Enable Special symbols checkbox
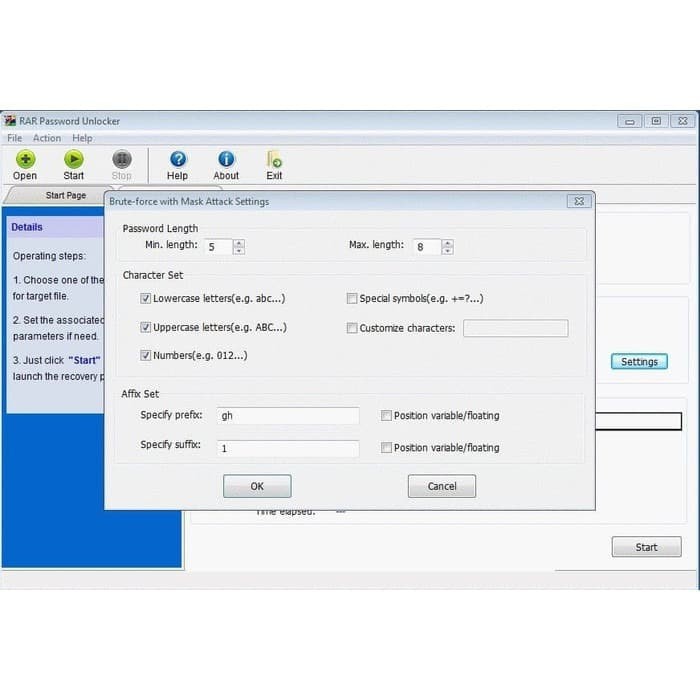The image size is (700, 700). pos(352,298)
